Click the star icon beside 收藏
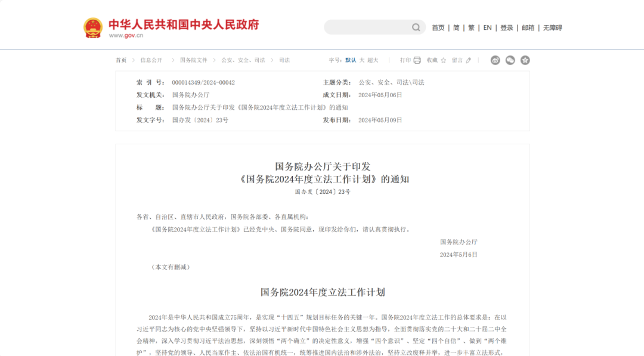The width and height of the screenshot is (644, 356). click(x=443, y=60)
